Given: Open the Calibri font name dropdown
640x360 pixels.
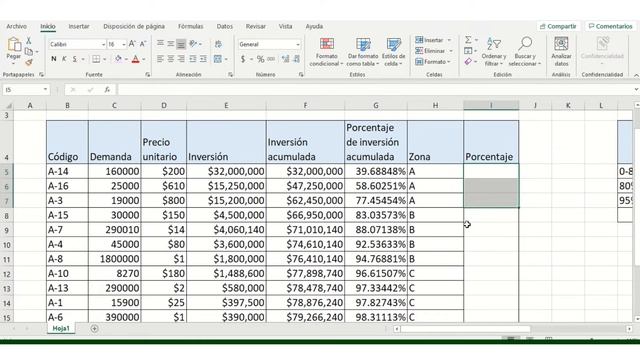Looking at the screenshot, I should (103, 44).
